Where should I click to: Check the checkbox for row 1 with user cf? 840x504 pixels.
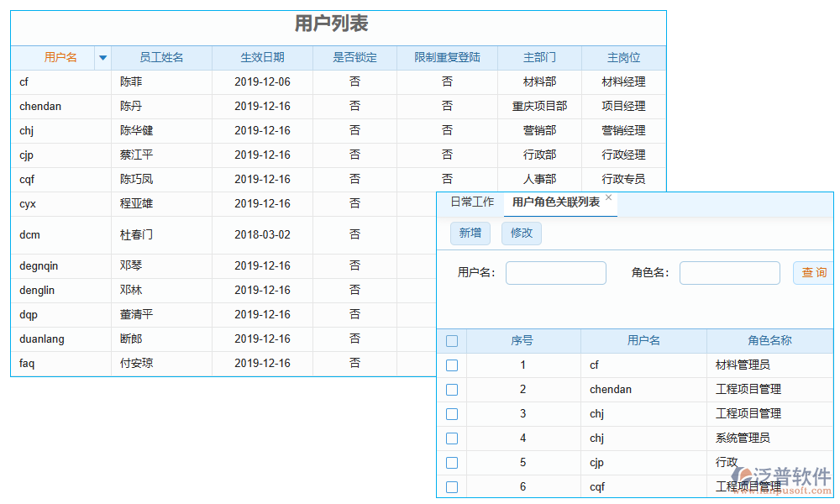pos(452,365)
